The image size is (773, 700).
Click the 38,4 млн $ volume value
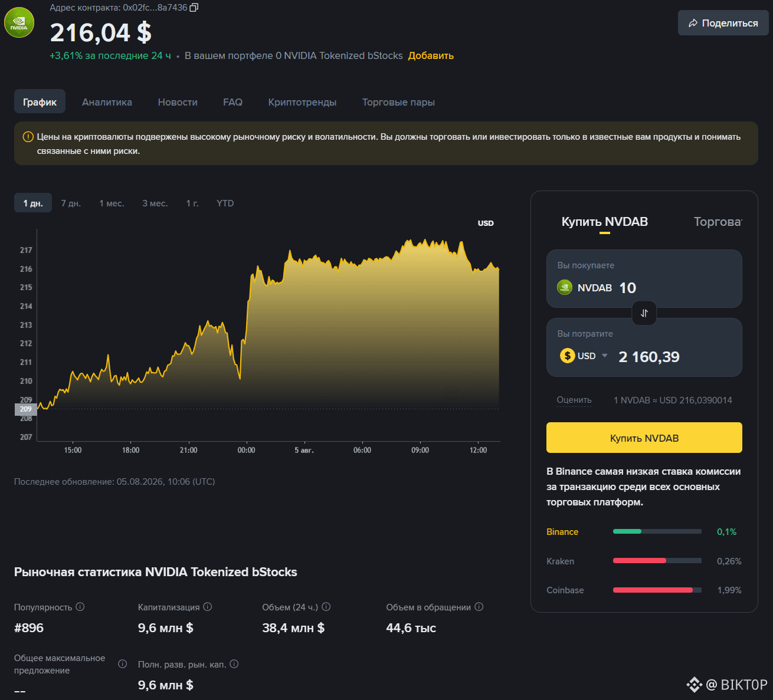pos(293,628)
